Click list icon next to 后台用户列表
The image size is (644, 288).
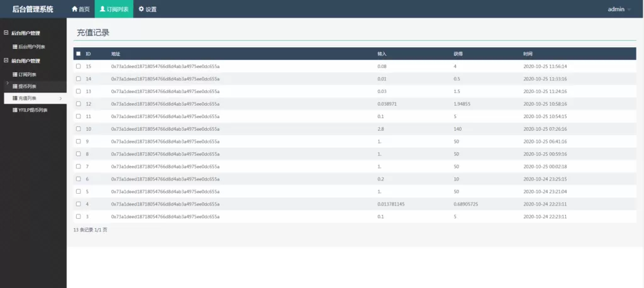15,47
